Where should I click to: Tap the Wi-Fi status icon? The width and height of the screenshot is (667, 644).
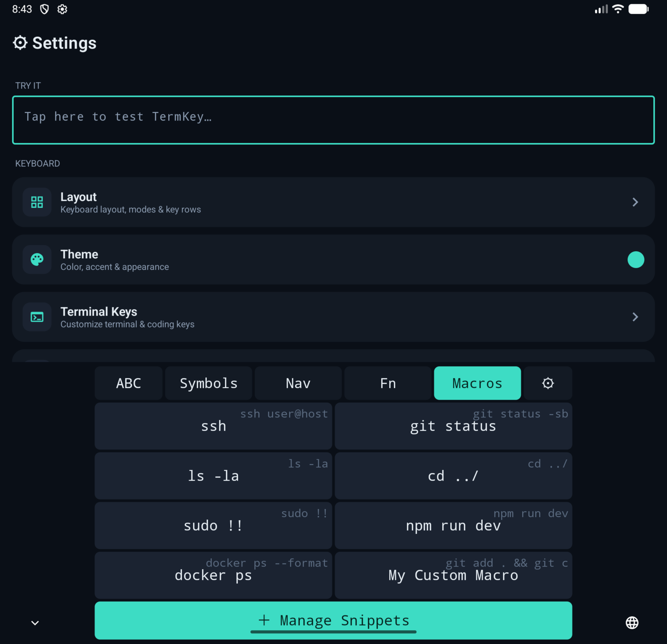618,9
